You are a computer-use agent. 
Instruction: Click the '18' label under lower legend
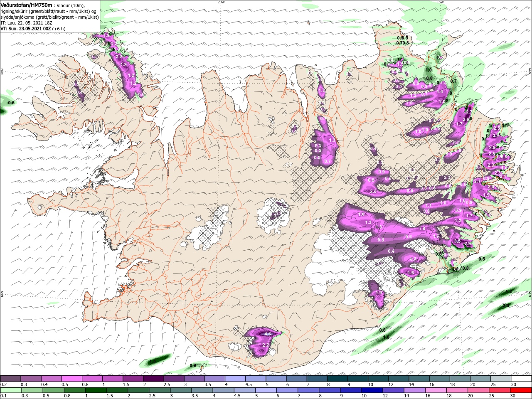450,396
